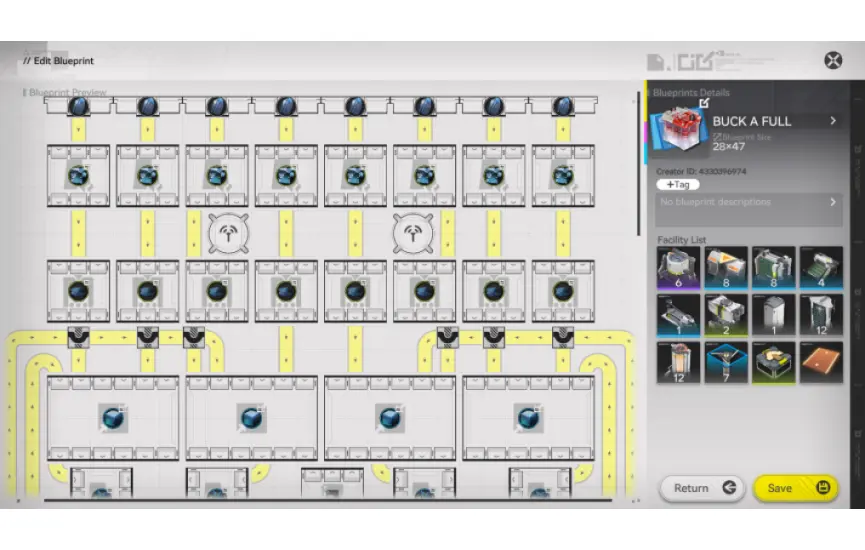
Task: Click the right circular relay tower in preview
Action: 411,233
